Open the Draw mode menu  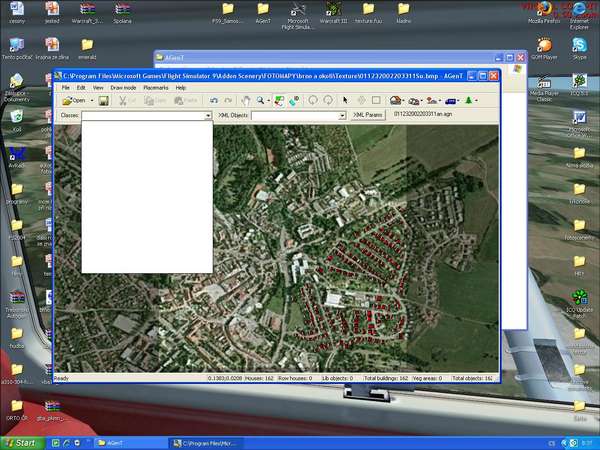(x=123, y=88)
